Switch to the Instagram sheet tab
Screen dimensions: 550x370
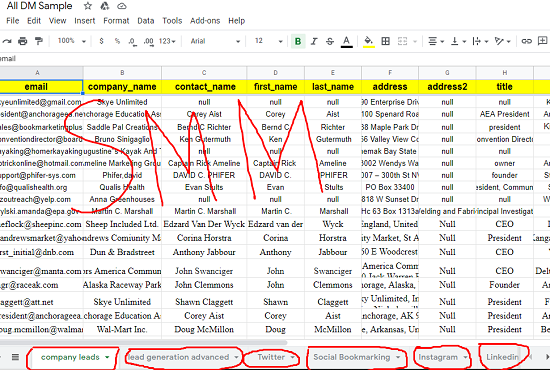click(x=438, y=357)
